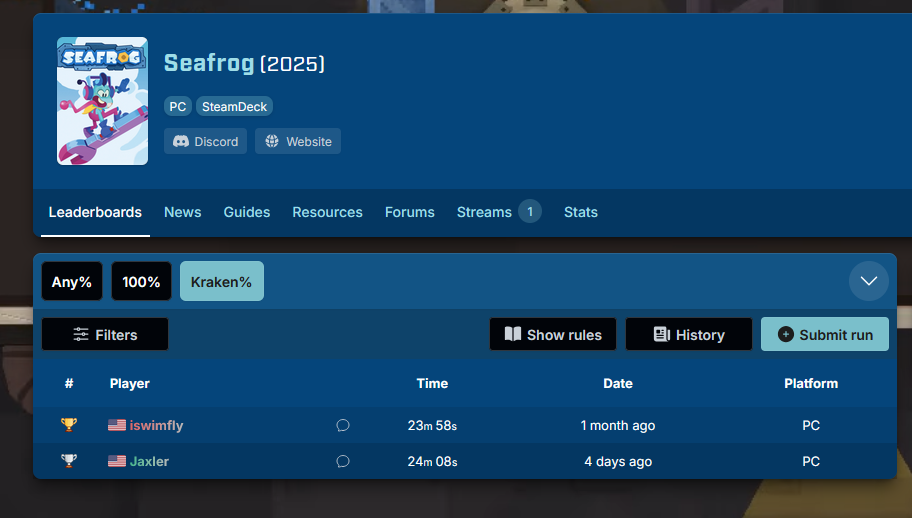Open the Filters panel
The image size is (912, 518).
105,334
